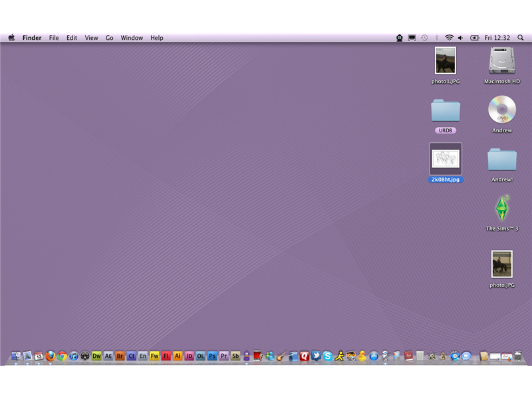Click the Spotlight search icon

coord(520,38)
